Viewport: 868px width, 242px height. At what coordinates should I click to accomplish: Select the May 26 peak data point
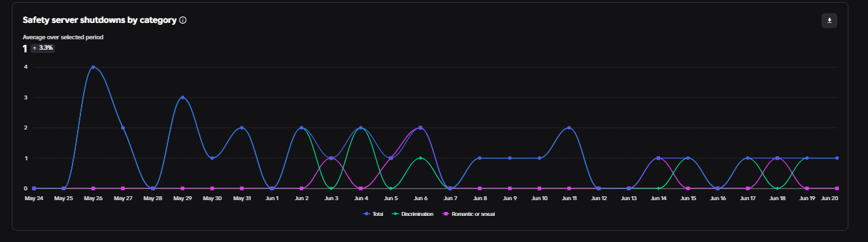click(x=93, y=67)
